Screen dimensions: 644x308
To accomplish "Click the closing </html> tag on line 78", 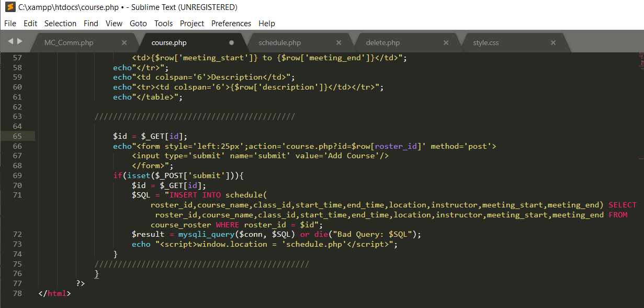I will click(54, 293).
